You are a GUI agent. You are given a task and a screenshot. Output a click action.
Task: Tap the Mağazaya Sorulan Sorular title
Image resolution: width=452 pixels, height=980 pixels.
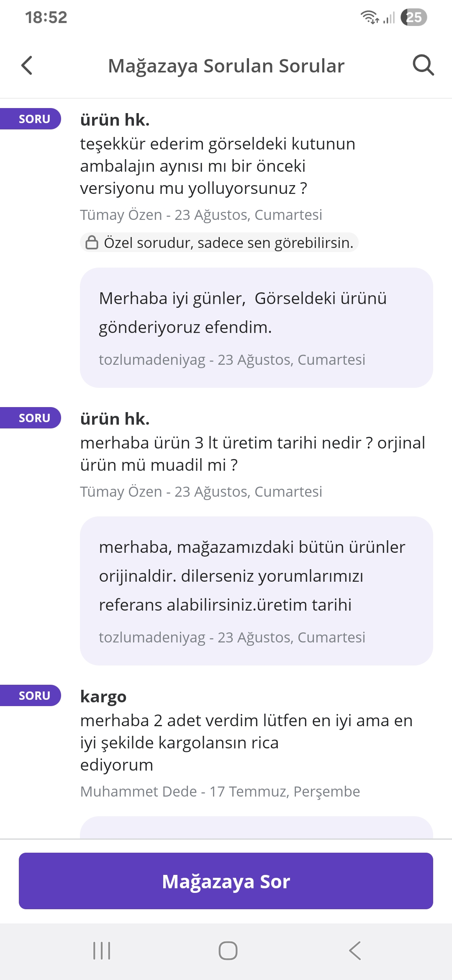point(226,66)
